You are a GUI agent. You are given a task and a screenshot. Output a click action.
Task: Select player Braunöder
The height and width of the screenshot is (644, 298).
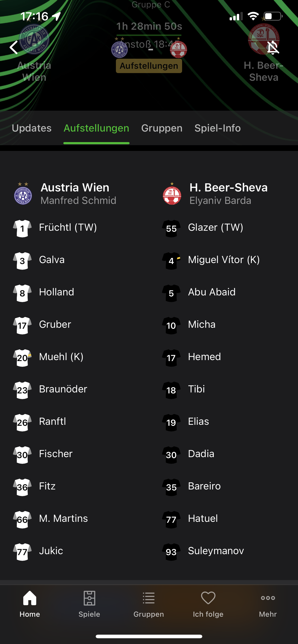tap(63, 389)
